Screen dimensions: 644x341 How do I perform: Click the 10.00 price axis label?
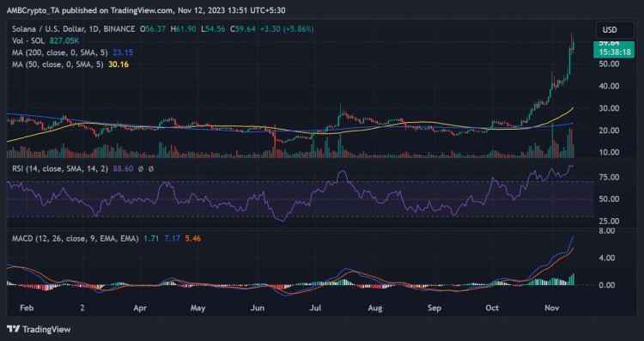(x=609, y=152)
